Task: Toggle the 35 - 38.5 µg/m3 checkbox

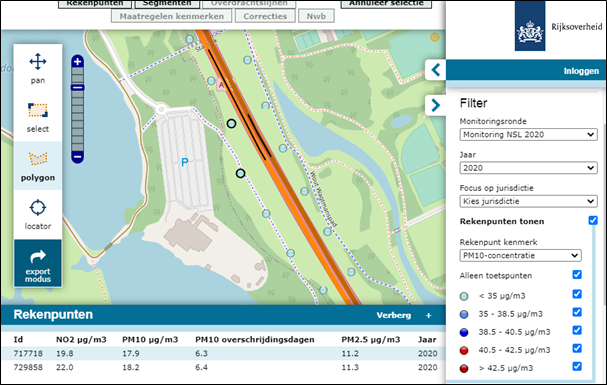Action: (x=577, y=312)
